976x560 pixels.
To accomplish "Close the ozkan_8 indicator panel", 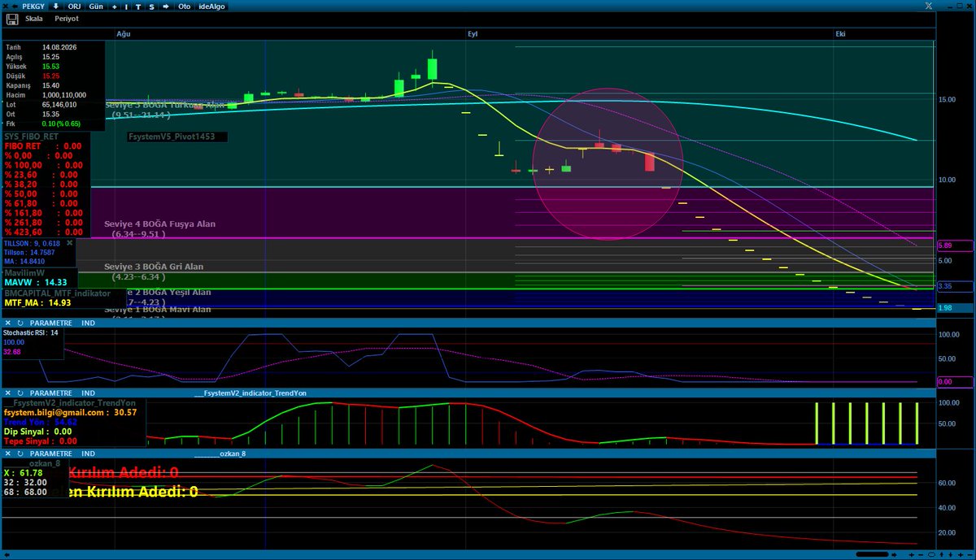I will point(7,453).
